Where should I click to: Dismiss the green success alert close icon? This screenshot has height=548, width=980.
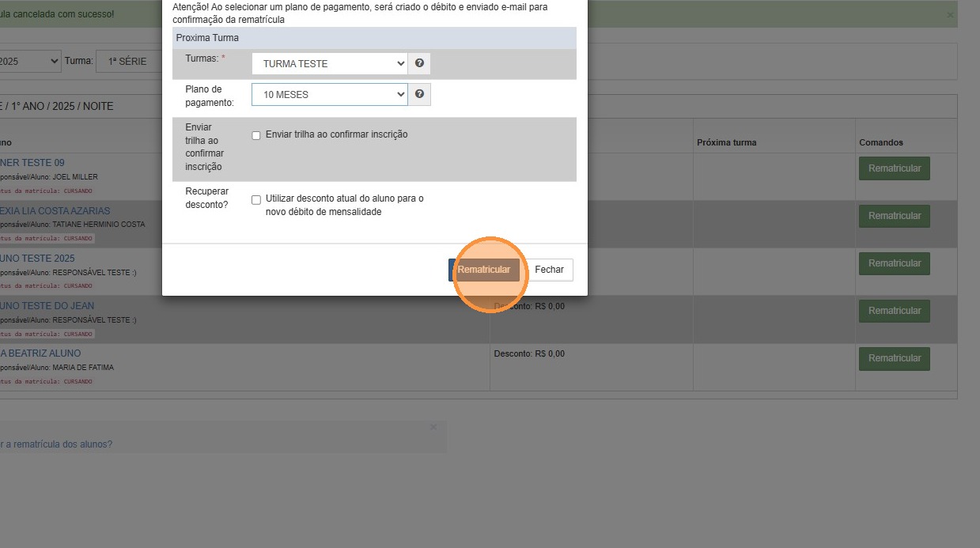point(950,15)
